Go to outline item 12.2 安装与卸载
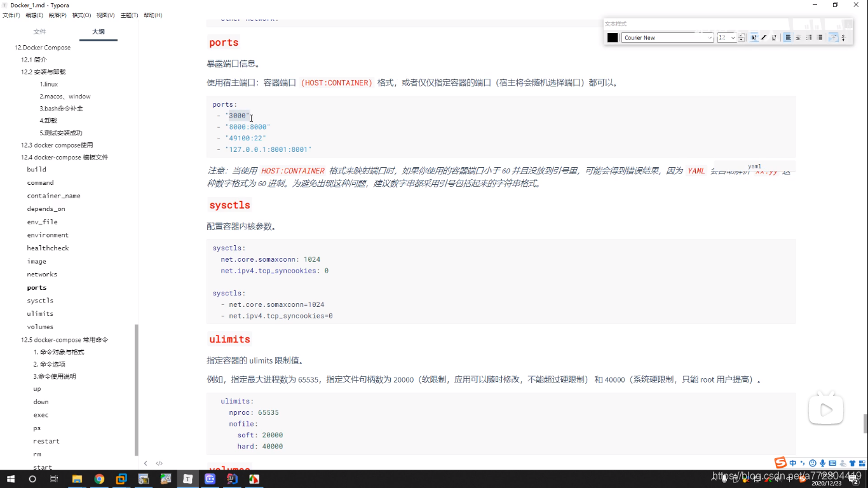This screenshot has height=488, width=868. click(43, 72)
